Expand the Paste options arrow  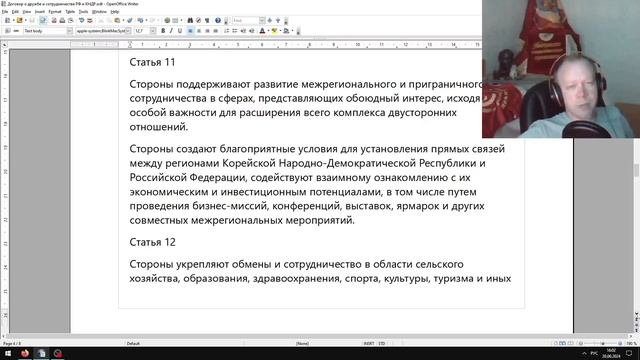click(123, 20)
